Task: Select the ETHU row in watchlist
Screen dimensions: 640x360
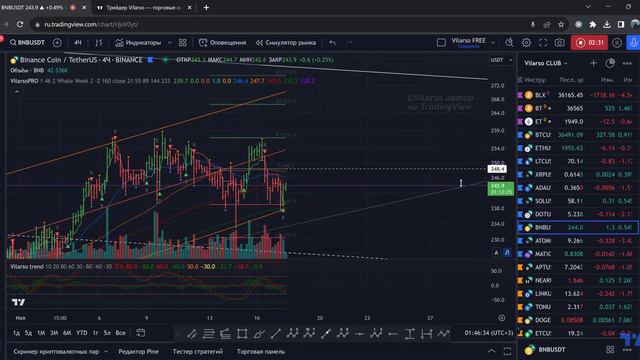Action: [578, 148]
